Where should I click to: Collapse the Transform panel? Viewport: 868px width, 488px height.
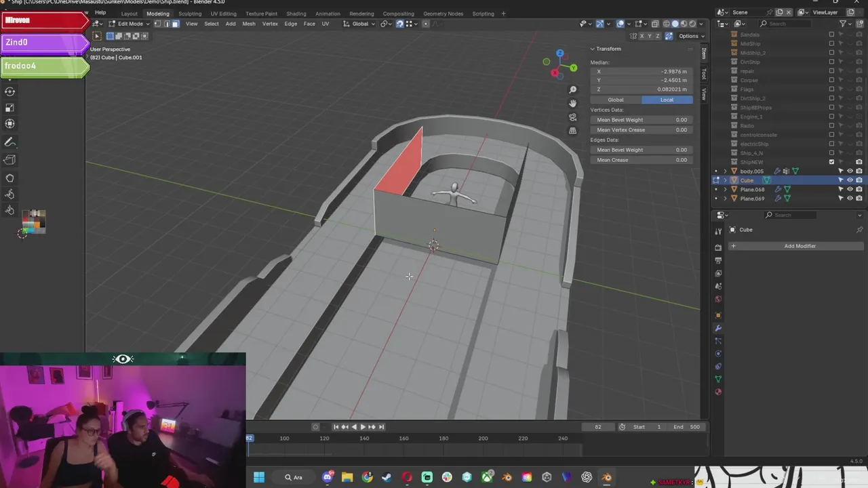592,49
